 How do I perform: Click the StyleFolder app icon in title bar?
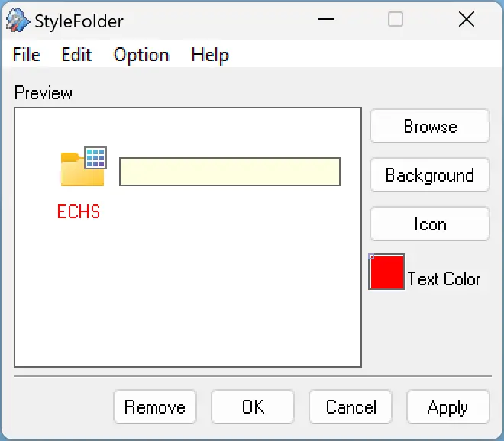pos(18,21)
